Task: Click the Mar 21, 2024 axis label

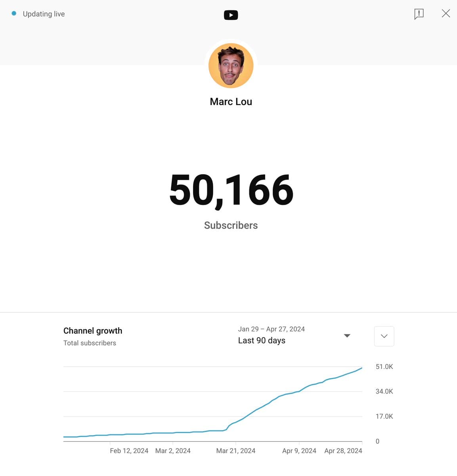Action: pos(236,451)
